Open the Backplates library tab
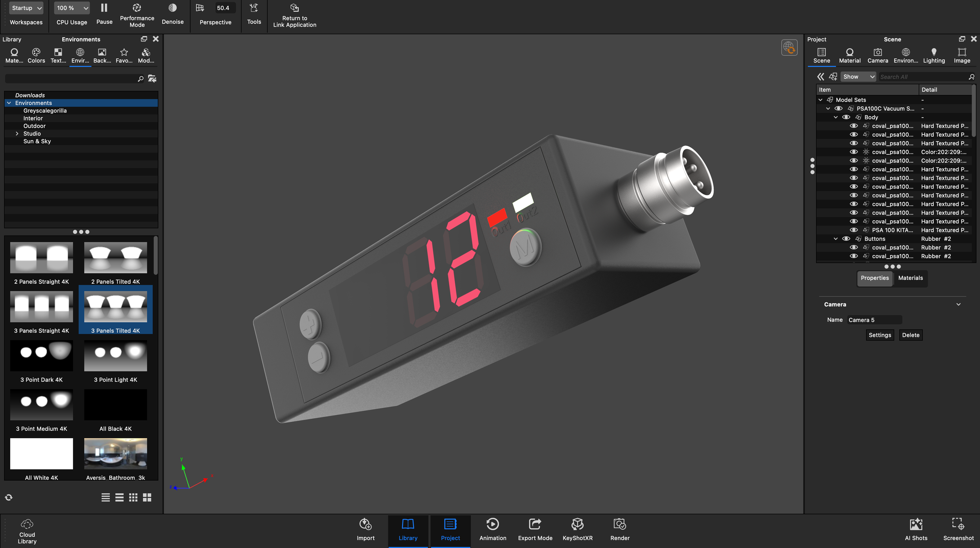 [x=102, y=55]
